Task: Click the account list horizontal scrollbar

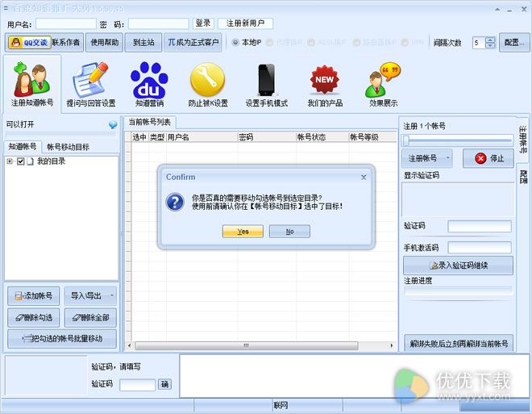Action: pos(247,345)
